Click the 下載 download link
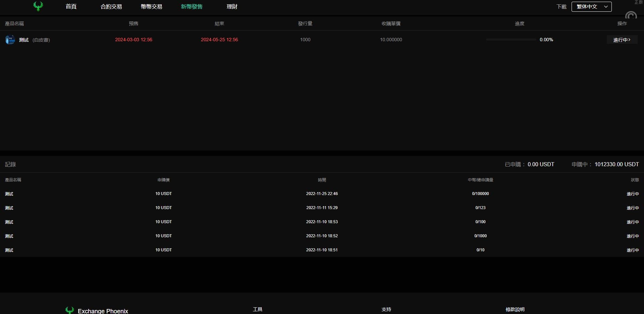 (x=561, y=7)
